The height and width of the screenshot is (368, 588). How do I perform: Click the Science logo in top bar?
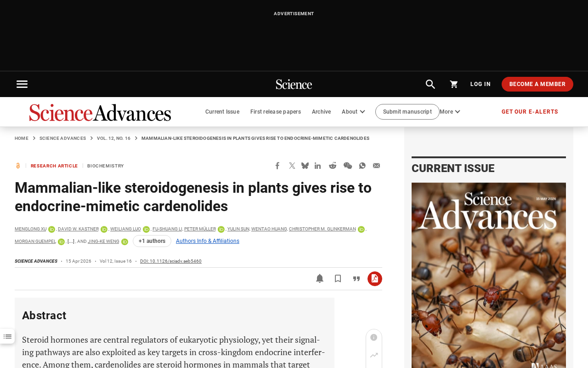point(294,84)
